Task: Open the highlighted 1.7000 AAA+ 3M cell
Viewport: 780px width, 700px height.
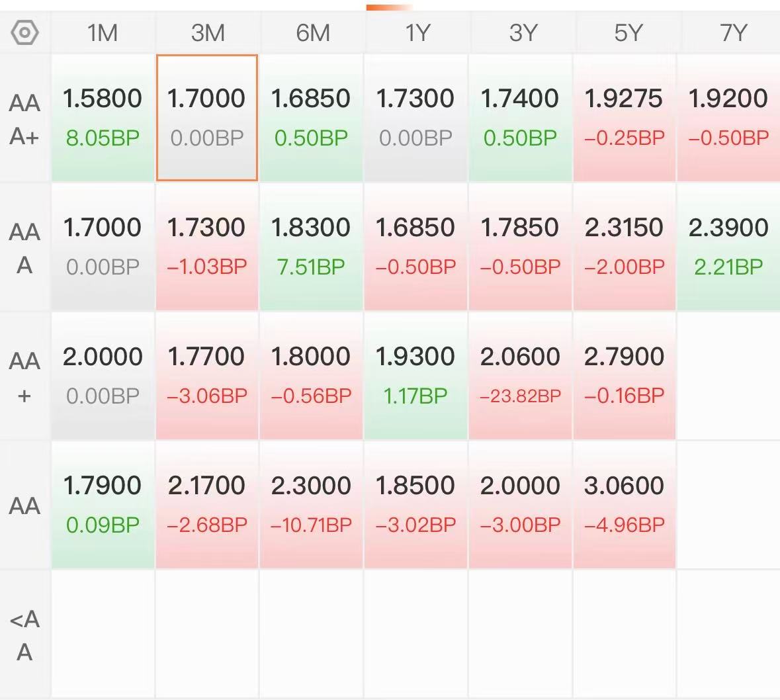Action: point(207,117)
